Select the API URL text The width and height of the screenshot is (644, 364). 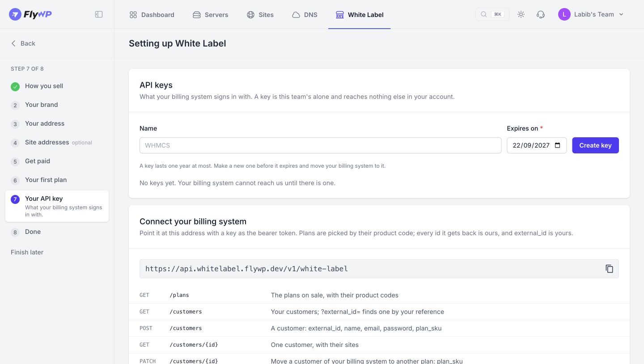tap(246, 269)
